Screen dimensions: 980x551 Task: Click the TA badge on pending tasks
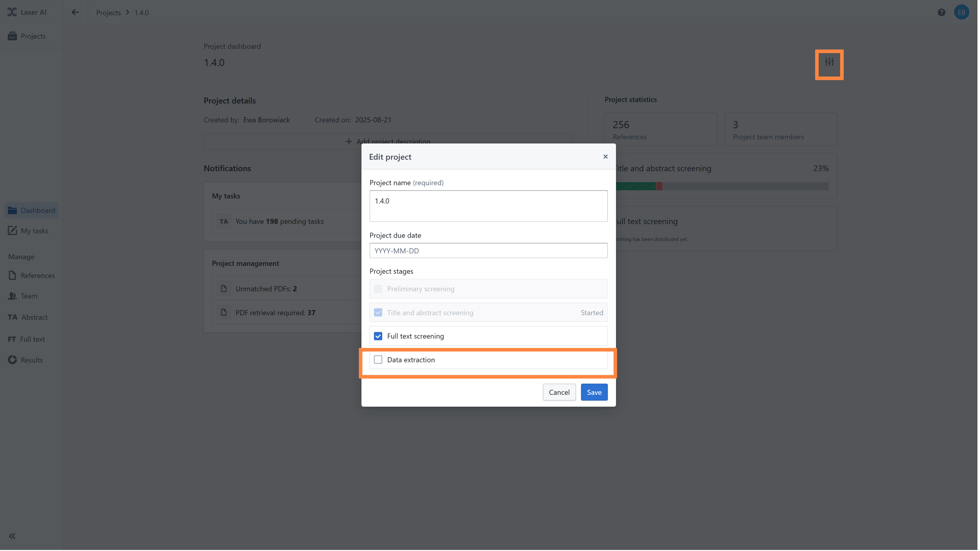224,222
